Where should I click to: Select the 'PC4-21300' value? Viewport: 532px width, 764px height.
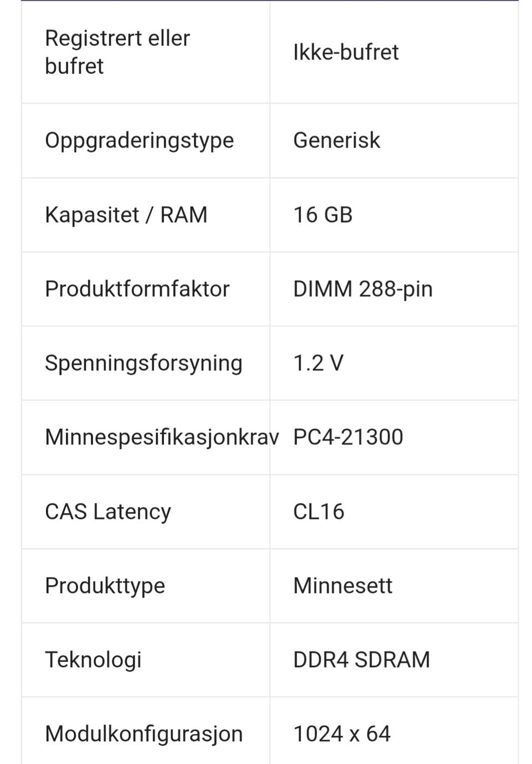point(348,437)
